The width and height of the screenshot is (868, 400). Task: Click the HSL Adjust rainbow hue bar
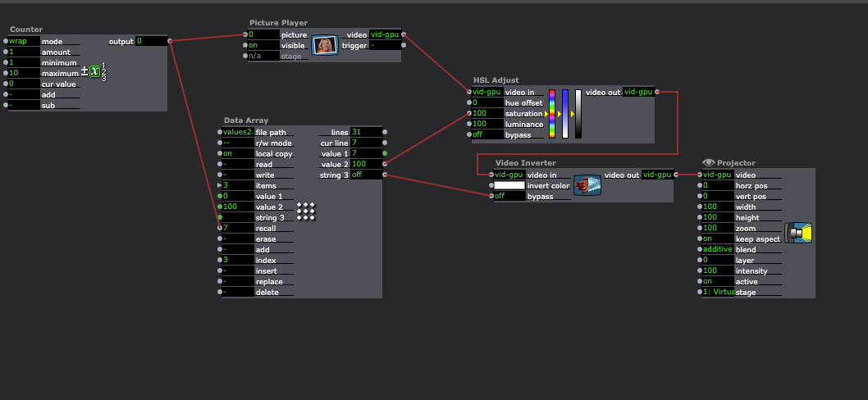552,114
